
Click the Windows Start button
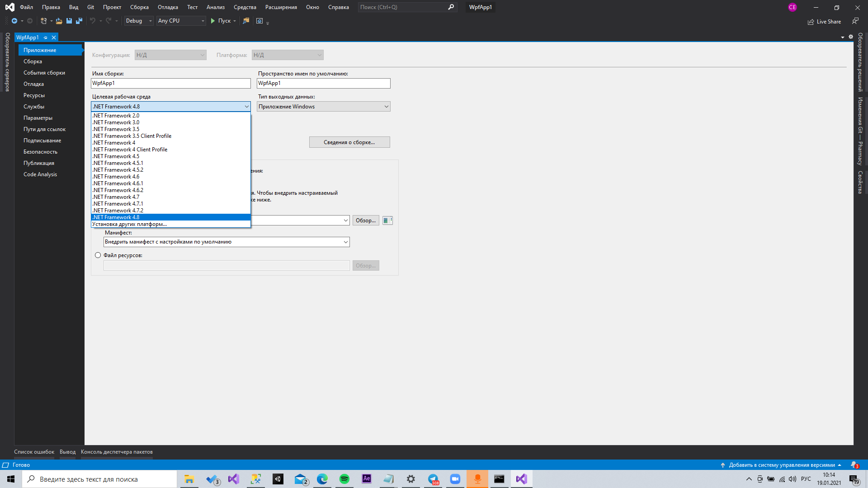point(11,479)
